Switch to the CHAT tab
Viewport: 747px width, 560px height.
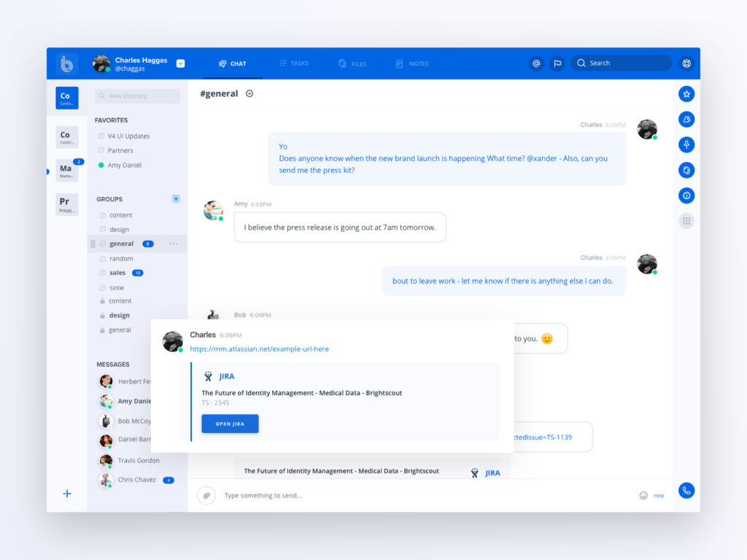click(x=233, y=63)
